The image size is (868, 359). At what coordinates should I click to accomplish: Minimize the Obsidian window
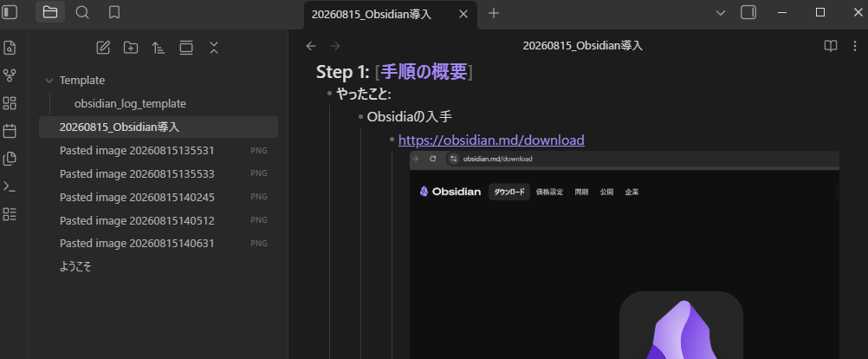pos(782,12)
